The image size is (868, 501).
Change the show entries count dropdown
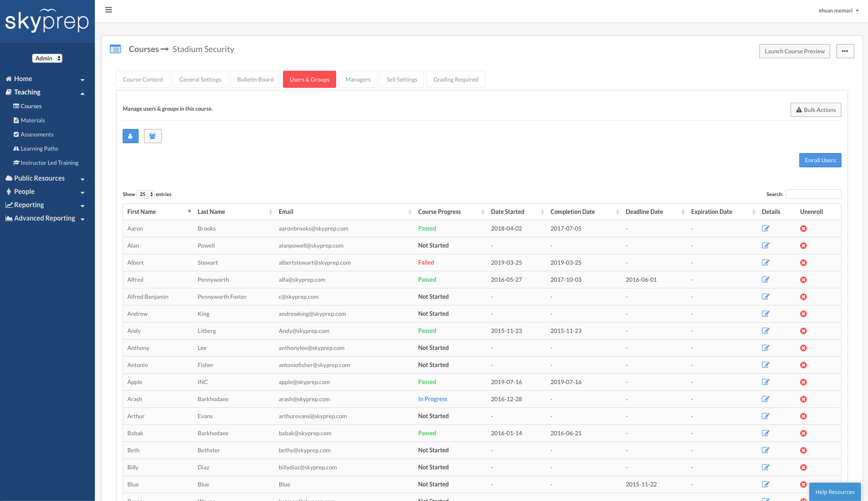tap(145, 194)
